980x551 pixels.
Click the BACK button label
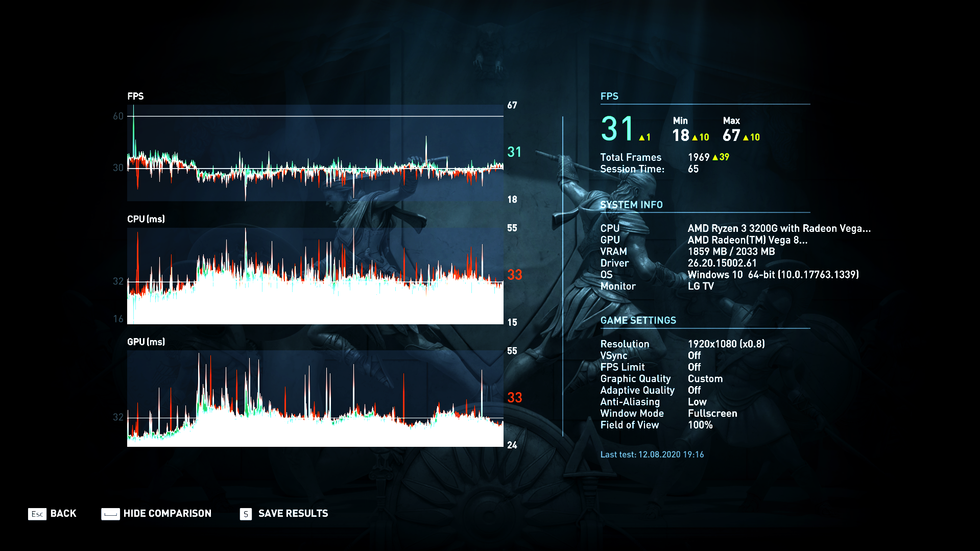point(63,514)
